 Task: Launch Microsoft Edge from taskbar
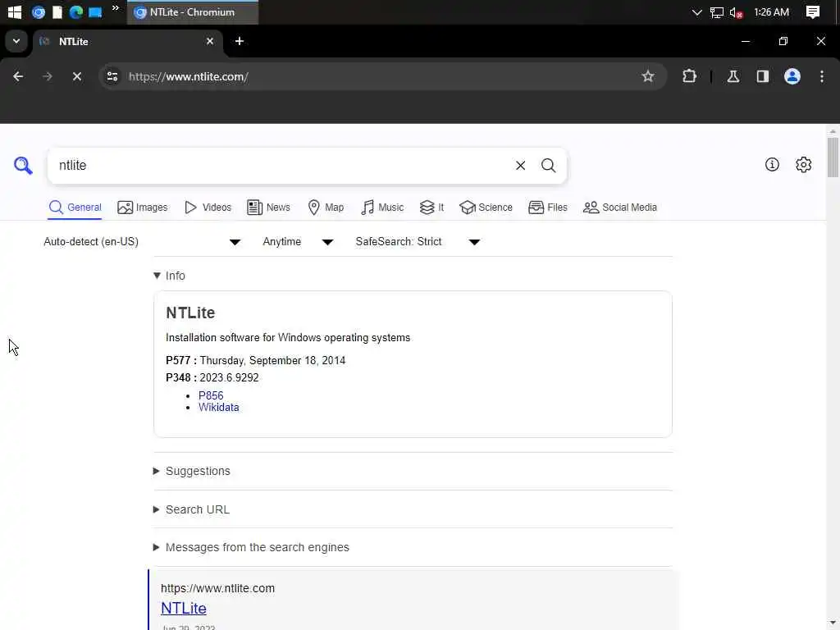click(76, 11)
